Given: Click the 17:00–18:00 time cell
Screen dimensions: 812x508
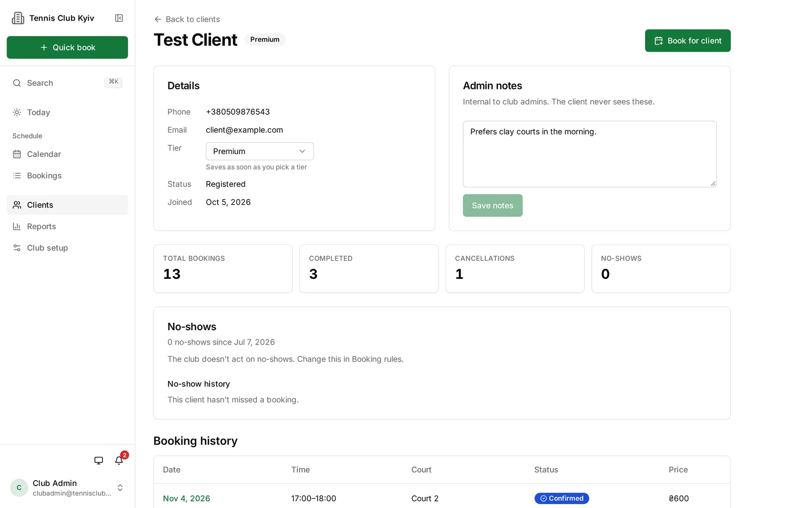Looking at the screenshot, I should point(314,498).
